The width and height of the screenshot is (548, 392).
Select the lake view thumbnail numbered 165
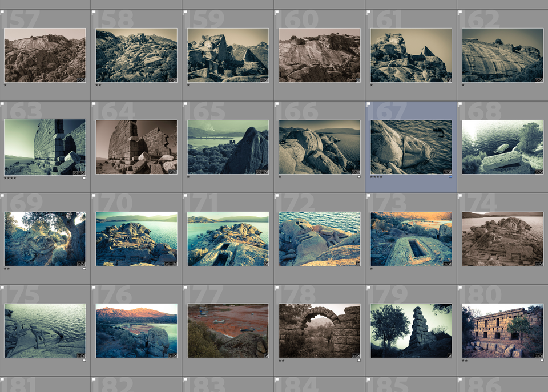pos(228,147)
